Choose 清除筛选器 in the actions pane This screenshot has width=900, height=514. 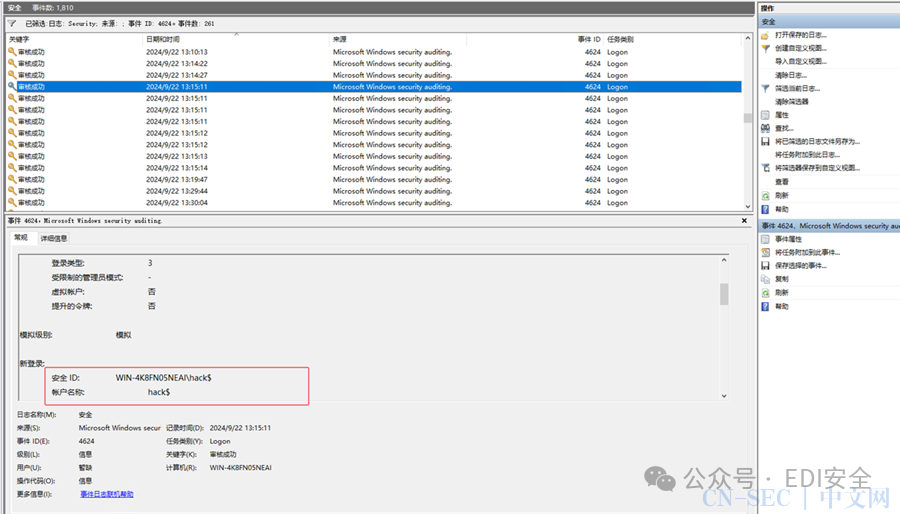792,102
